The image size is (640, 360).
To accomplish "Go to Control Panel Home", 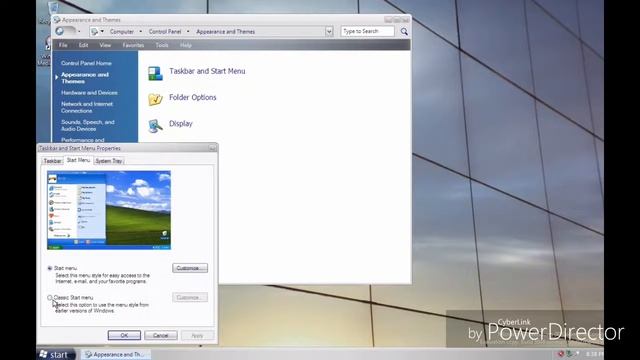I will (x=86, y=63).
